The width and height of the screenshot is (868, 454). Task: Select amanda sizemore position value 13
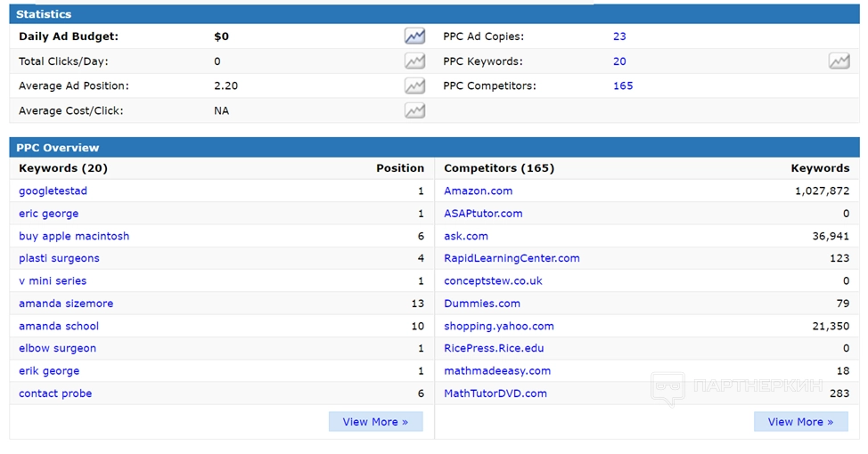click(418, 304)
